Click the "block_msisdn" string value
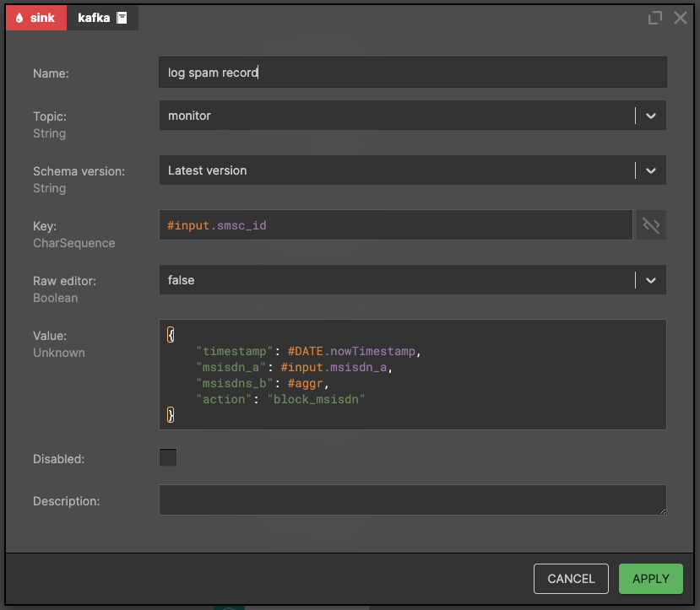This screenshot has height=610, width=700. point(316,400)
